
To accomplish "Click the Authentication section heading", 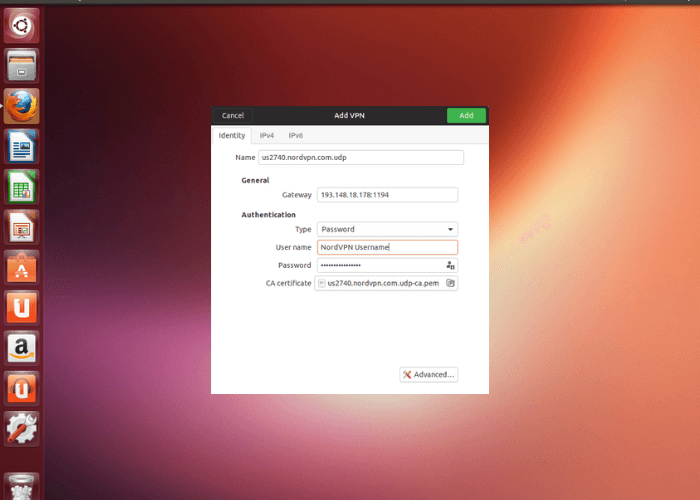I will [x=268, y=215].
